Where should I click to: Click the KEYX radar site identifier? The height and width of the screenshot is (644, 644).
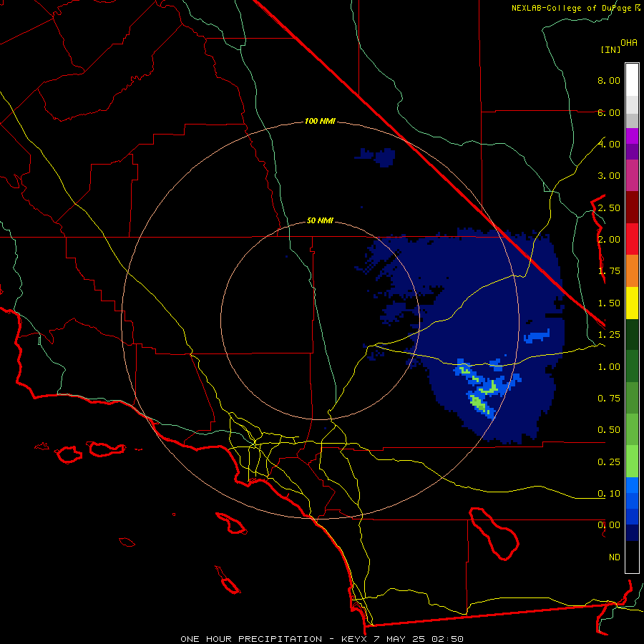tap(354, 639)
